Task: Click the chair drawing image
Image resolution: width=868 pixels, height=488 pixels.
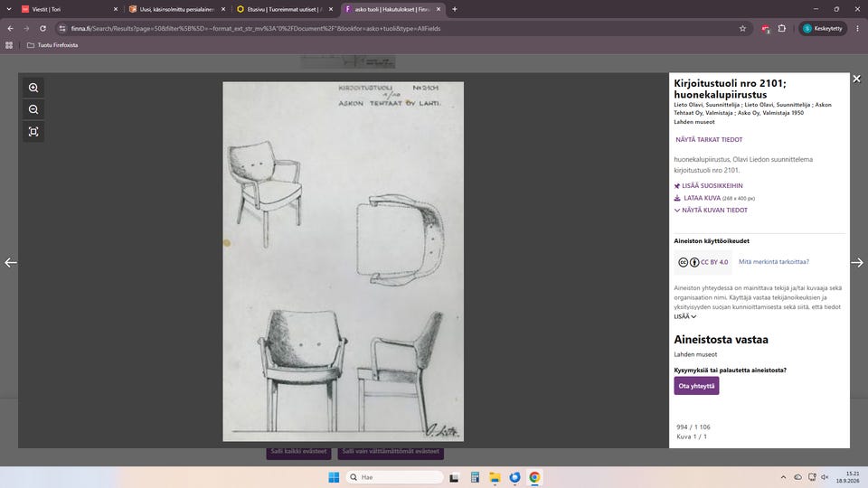Action: (x=344, y=262)
